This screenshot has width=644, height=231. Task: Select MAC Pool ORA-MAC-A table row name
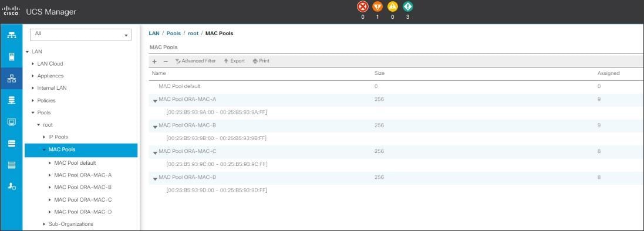(x=187, y=99)
